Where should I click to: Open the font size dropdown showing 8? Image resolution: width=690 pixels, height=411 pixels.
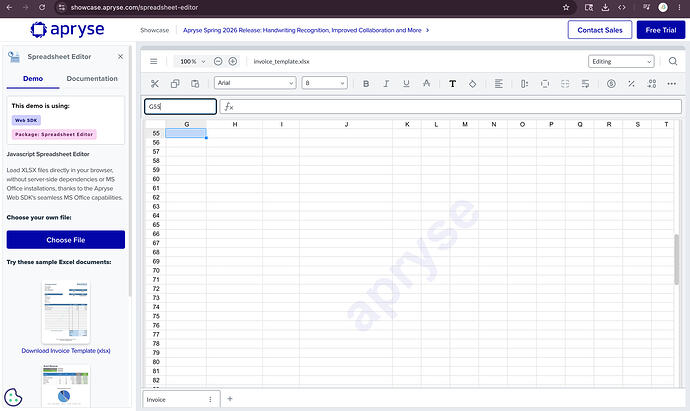pos(324,83)
